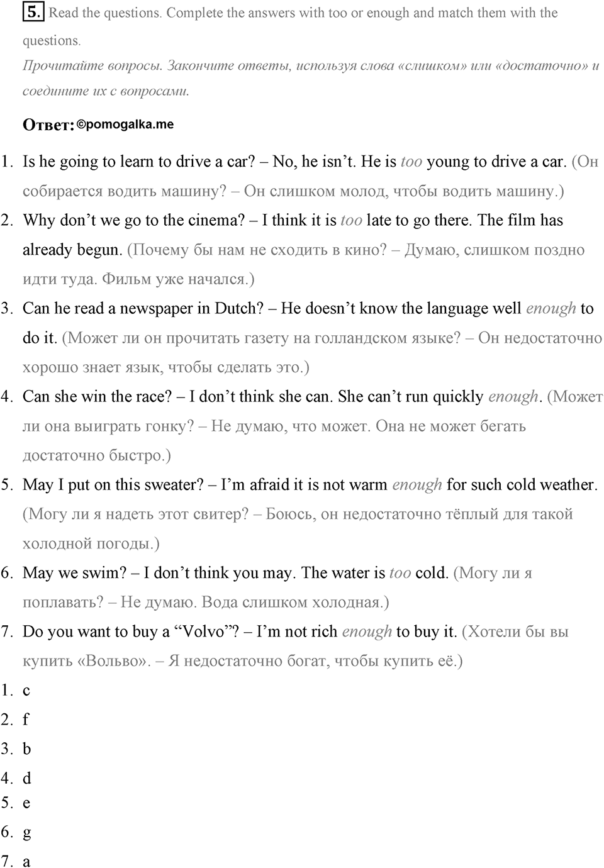604x868 pixels.
Task: Click the italic 'too' before 'cold'
Action: click(x=400, y=573)
